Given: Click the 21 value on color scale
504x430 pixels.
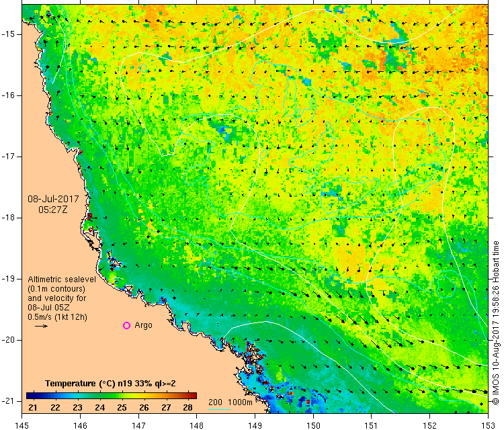Looking at the screenshot, I should [33, 408].
